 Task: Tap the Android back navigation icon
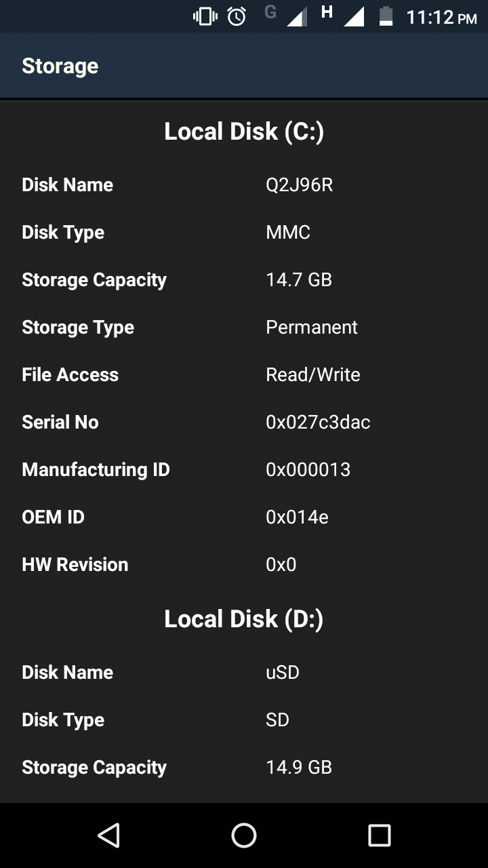point(109,835)
